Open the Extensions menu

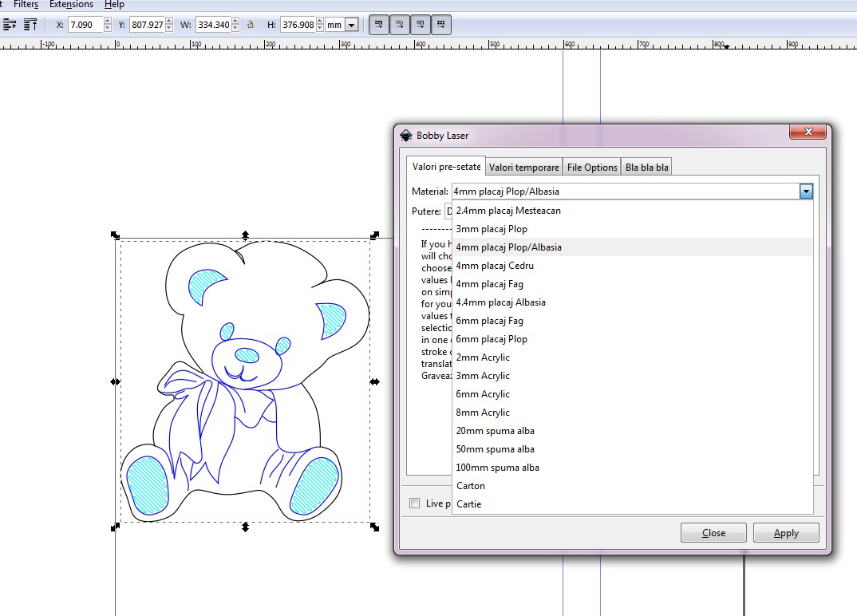click(71, 5)
